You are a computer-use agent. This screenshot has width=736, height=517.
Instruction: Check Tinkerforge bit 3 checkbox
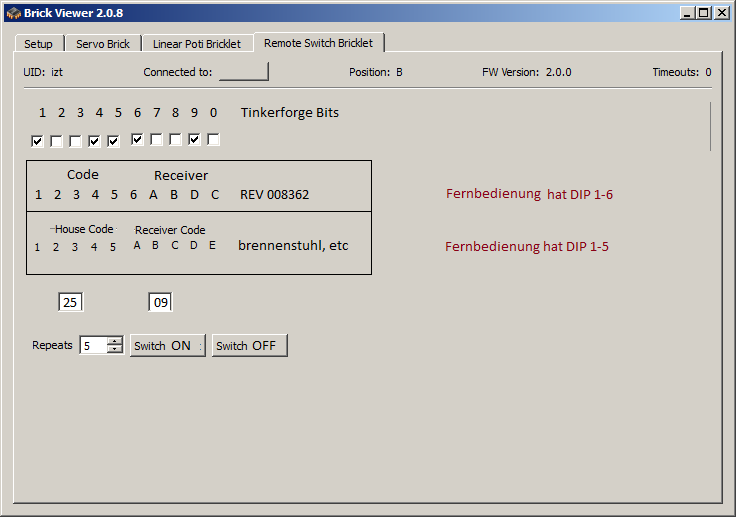(x=75, y=141)
